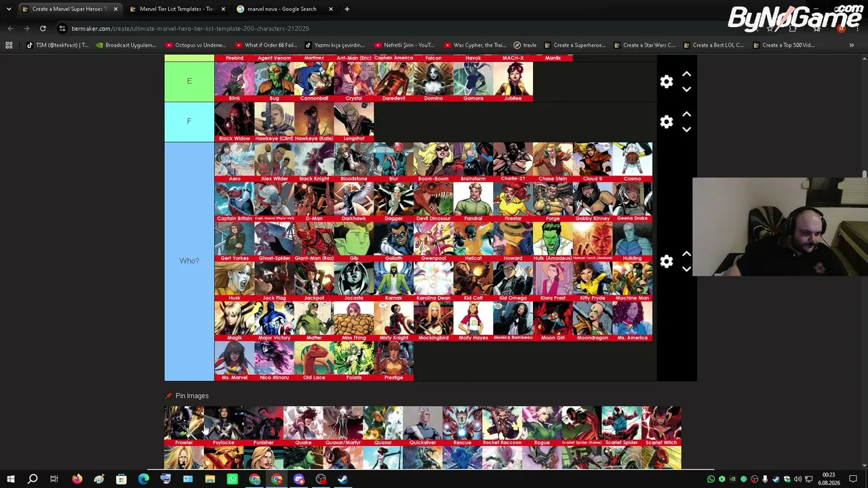Select Ms. Marvel in Who? tier

point(235,361)
